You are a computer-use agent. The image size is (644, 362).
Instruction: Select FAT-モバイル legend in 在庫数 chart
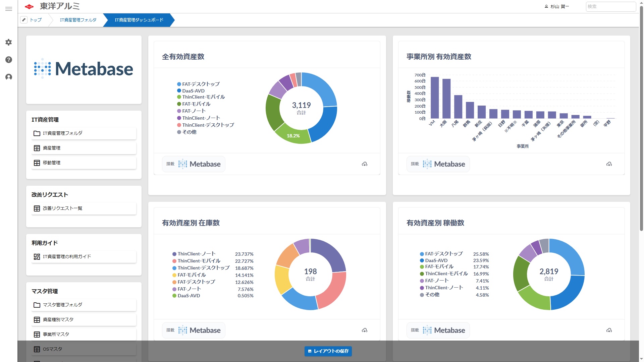[189, 275]
